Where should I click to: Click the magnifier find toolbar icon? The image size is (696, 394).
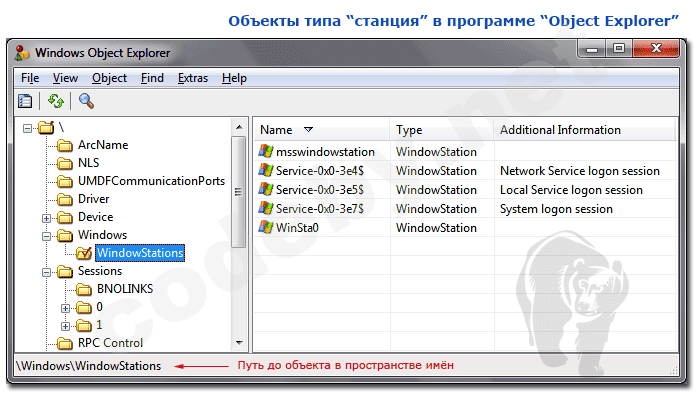(86, 101)
